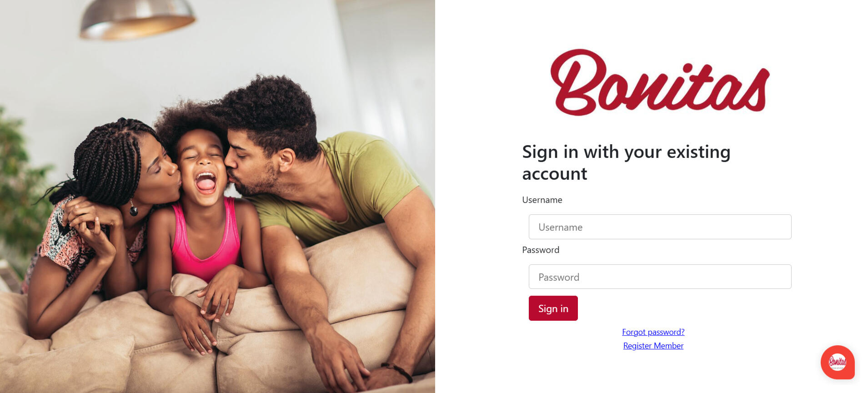868x393 pixels.
Task: Click the word 'account' in the heading
Action: 554,174
